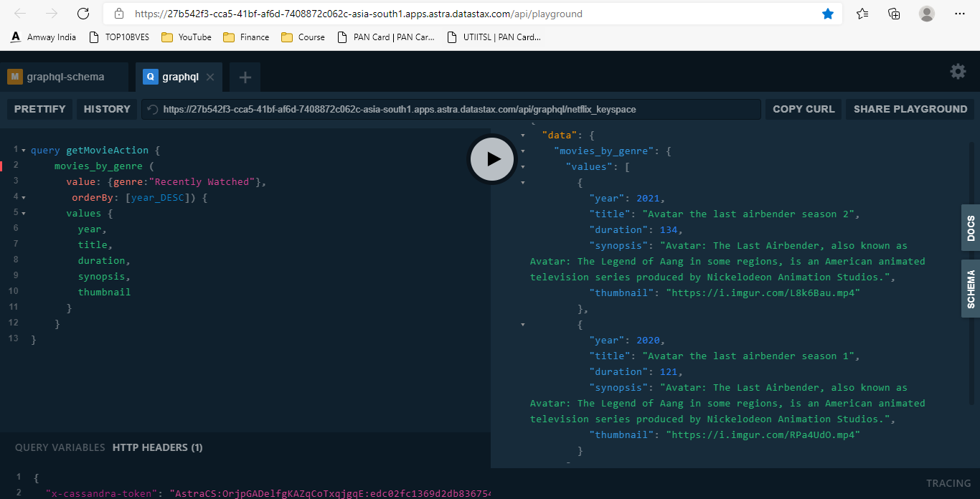Image resolution: width=980 pixels, height=499 pixels.
Task: Open the browser settings menu (three dots)
Action: tap(959, 13)
